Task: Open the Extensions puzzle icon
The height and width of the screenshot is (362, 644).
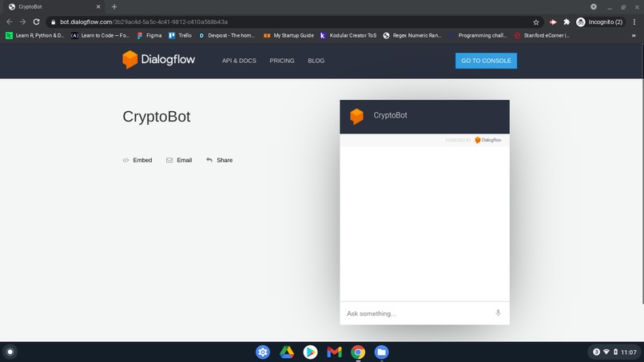Action: 566,22
